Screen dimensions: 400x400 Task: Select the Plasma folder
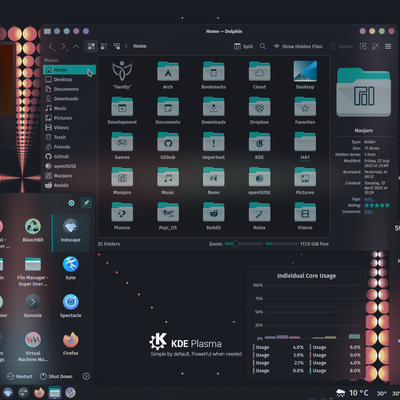122,216
